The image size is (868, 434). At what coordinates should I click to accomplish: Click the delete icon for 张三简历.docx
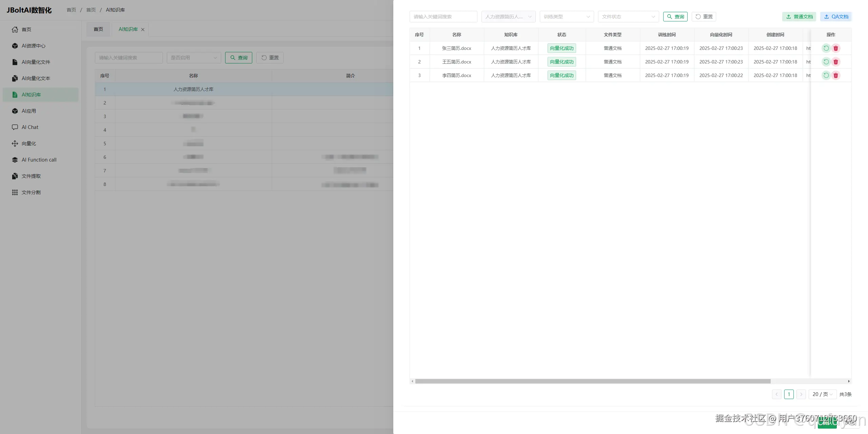pos(836,48)
